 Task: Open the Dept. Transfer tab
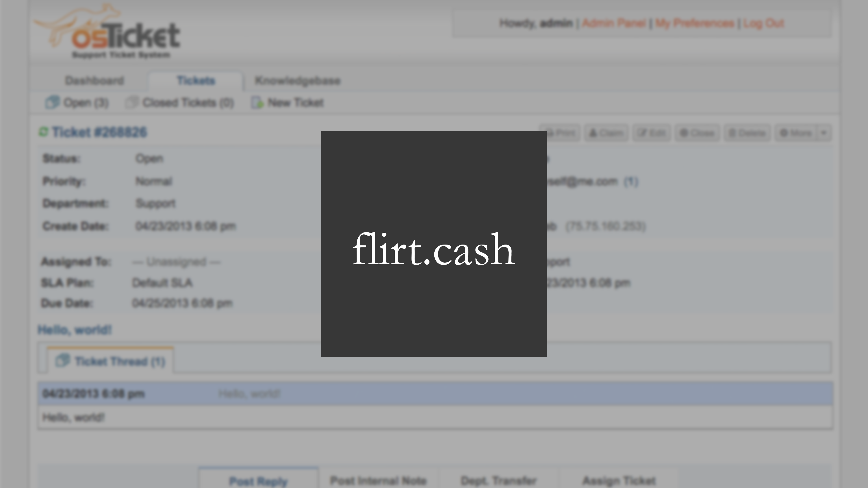498,481
